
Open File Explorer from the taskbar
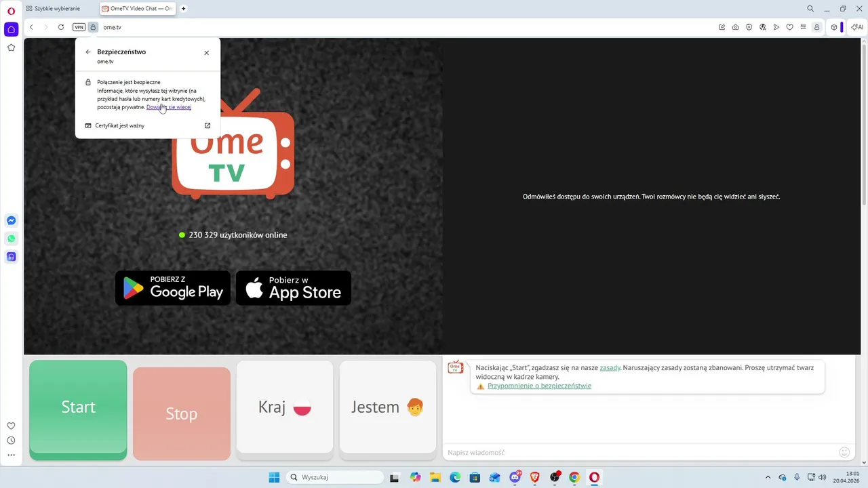[x=435, y=477]
